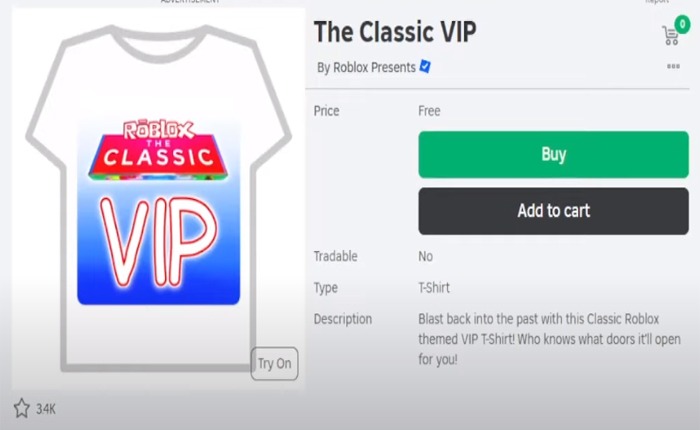Click the Add to cart button
Screen dimensions: 700x430
[x=553, y=211]
